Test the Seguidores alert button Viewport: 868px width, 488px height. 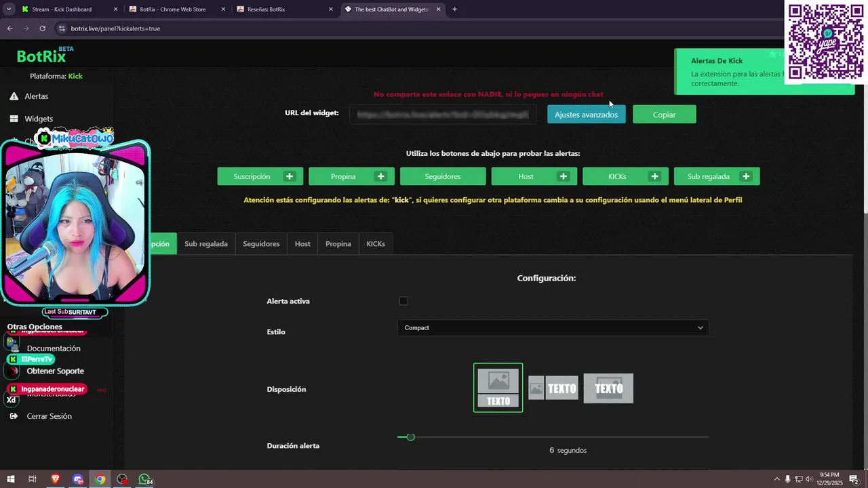[x=443, y=176]
